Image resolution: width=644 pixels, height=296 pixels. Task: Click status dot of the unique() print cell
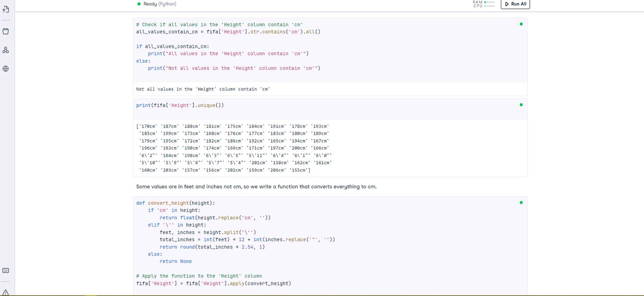coord(521,105)
